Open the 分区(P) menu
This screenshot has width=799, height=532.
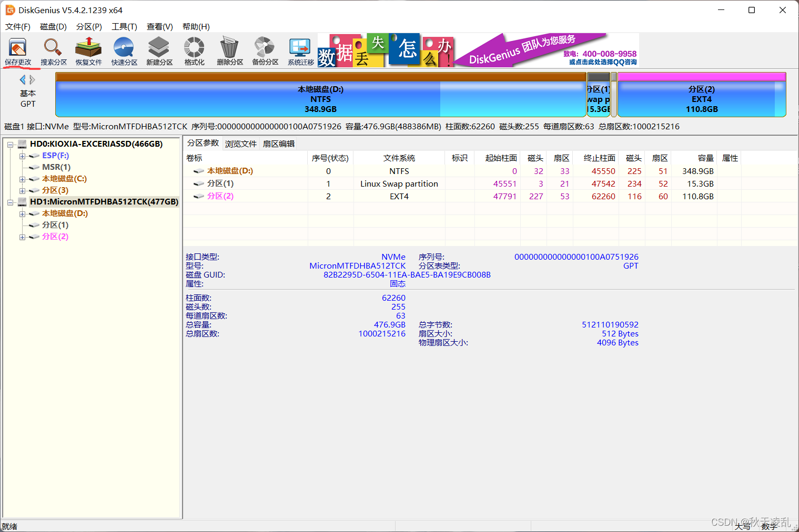click(89, 27)
